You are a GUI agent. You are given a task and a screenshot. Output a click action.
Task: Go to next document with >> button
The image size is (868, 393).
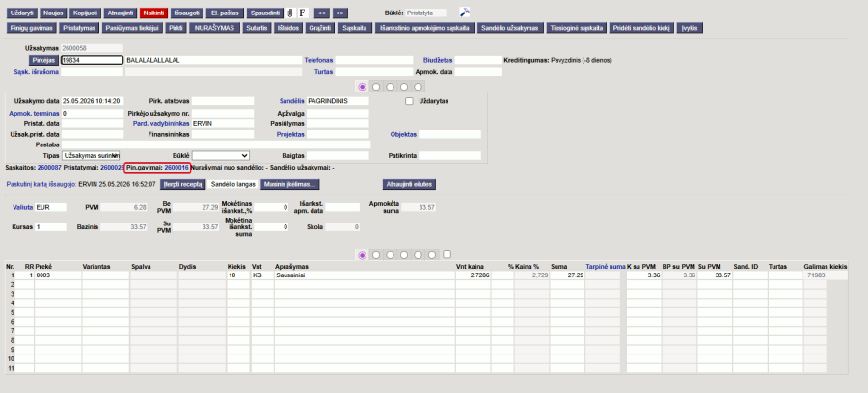340,13
